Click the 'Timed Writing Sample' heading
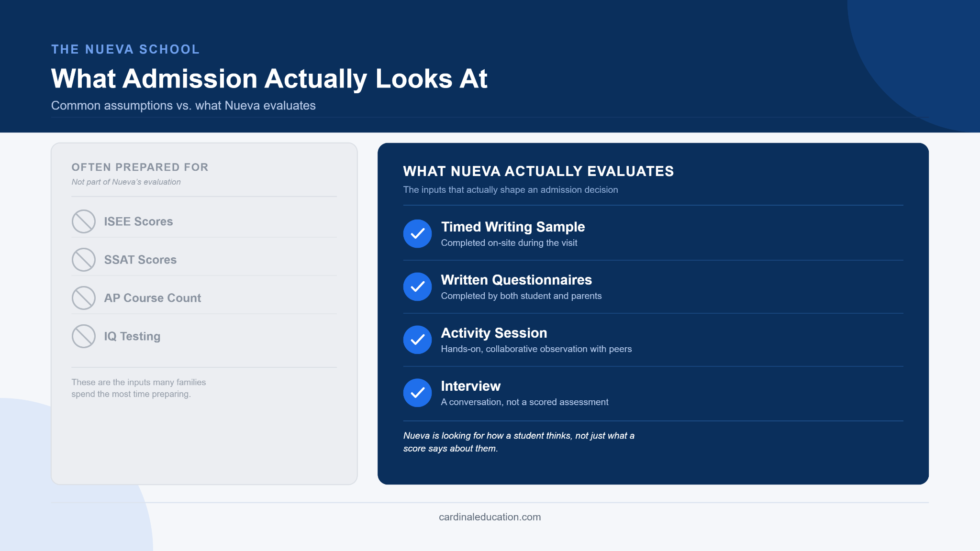 click(513, 227)
